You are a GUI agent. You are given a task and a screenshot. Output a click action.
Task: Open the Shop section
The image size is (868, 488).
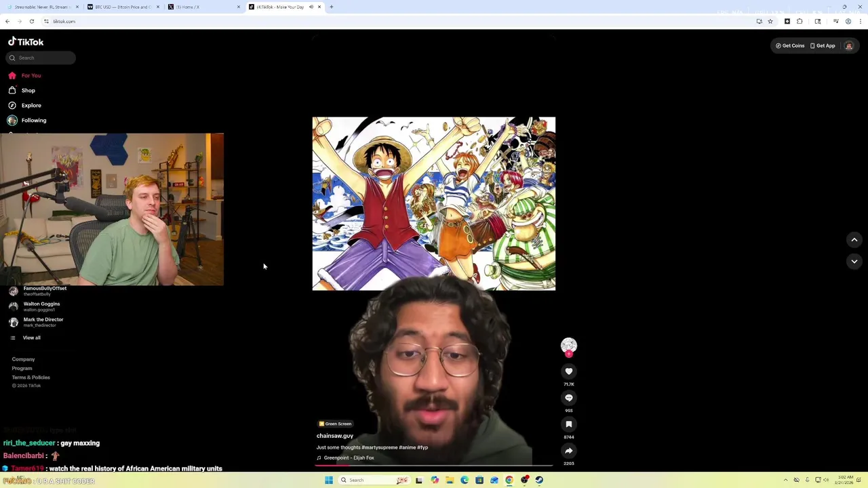pos(22,90)
